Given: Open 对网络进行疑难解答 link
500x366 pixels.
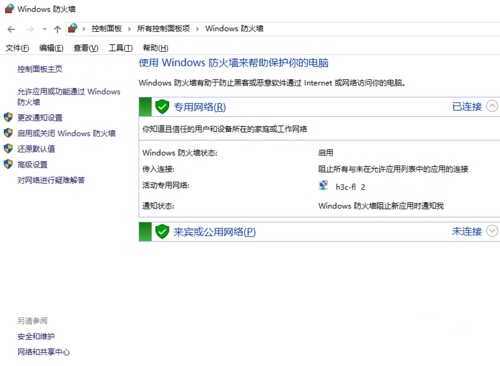Looking at the screenshot, I should point(51,180).
